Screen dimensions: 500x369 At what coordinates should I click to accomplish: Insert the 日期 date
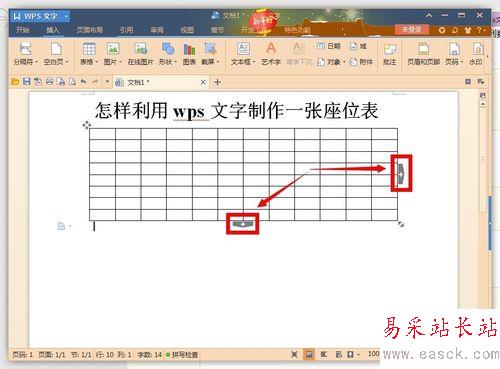tap(329, 46)
